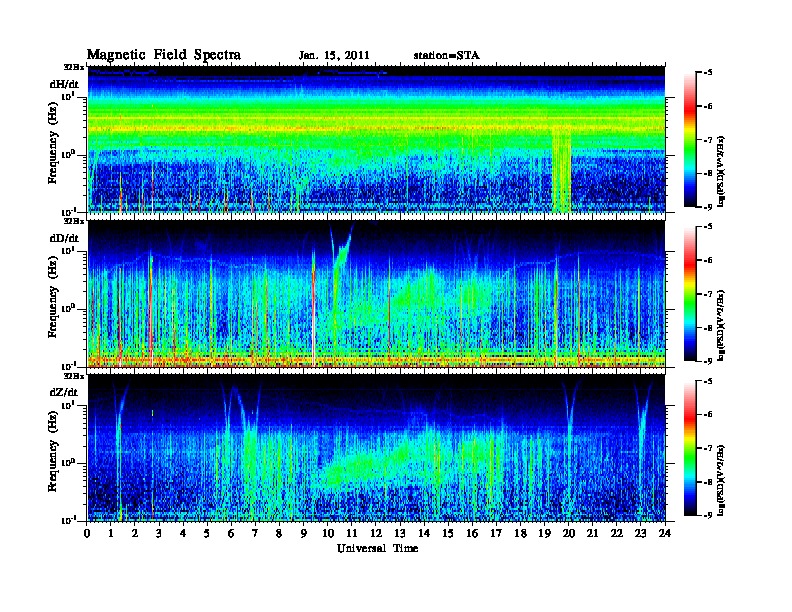Viewport: 792px width, 612px height.
Task: Click hour '3' on Universal Time axis
Action: click(160, 533)
